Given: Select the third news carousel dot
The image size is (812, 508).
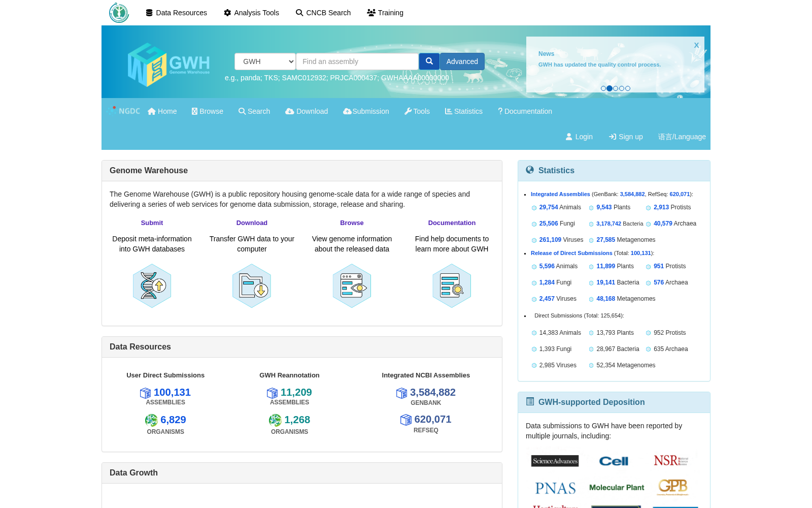Looking at the screenshot, I should [616, 88].
